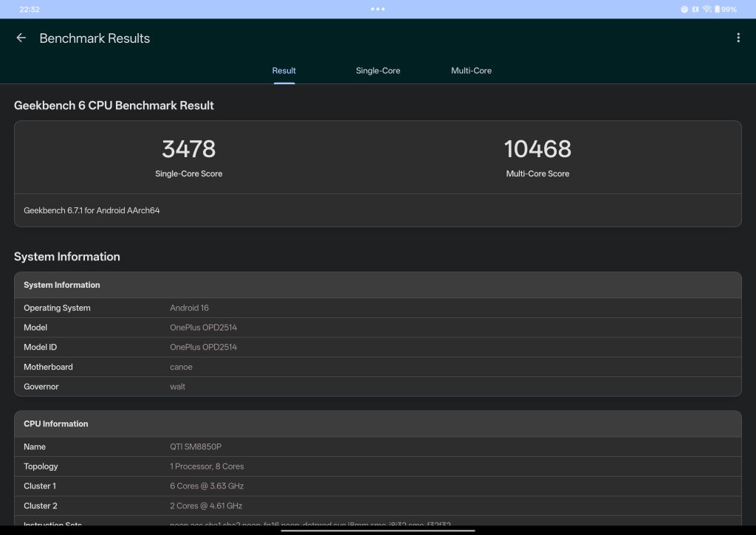Switch to the Multi-Core tab

[x=471, y=70]
